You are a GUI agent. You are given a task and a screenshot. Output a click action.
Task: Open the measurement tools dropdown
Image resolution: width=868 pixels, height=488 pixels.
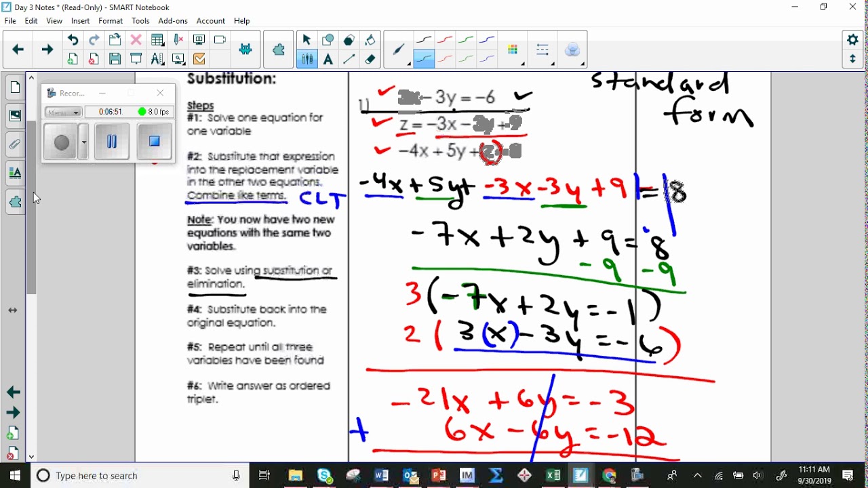[x=157, y=60]
